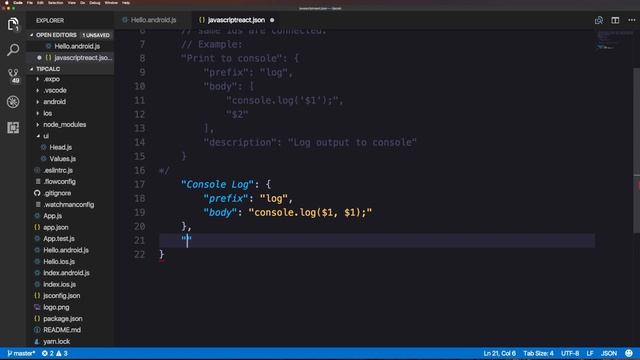Open Hello.android.js in the TIPCALC tree

pyautogui.click(x=66, y=250)
